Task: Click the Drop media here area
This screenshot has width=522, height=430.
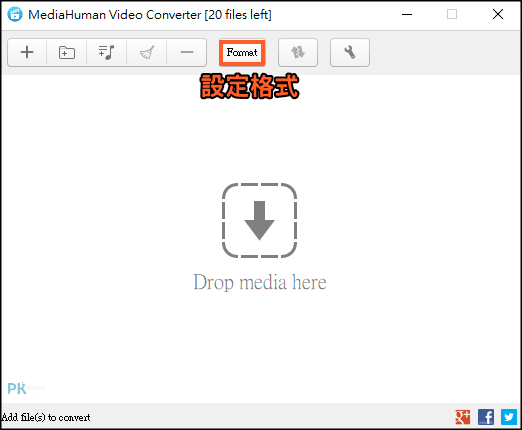Action: [x=260, y=237]
